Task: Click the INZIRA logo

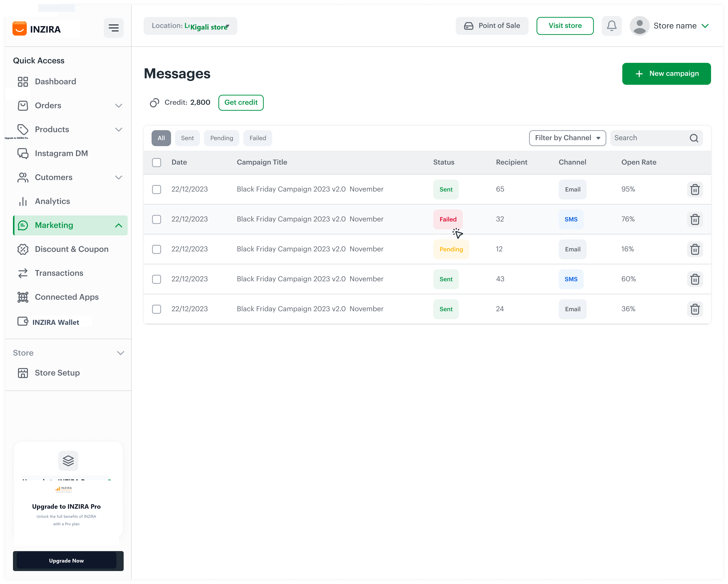Action: tap(36, 29)
